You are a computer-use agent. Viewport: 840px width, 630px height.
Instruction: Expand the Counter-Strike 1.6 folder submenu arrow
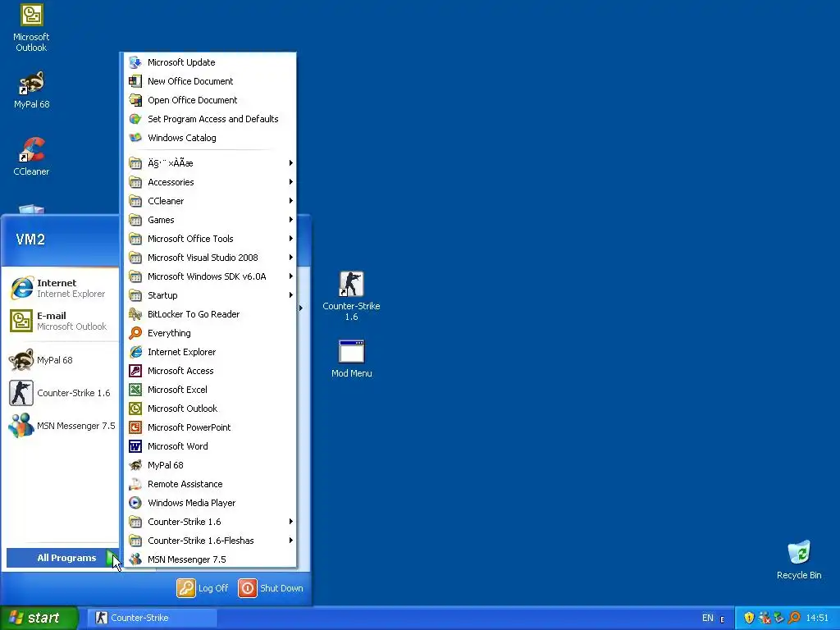tap(291, 522)
